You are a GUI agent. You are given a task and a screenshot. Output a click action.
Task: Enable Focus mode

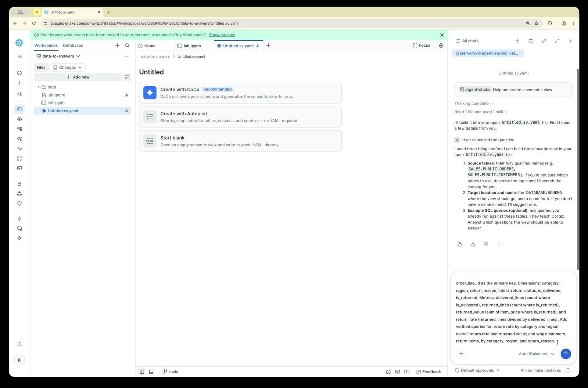coord(422,46)
